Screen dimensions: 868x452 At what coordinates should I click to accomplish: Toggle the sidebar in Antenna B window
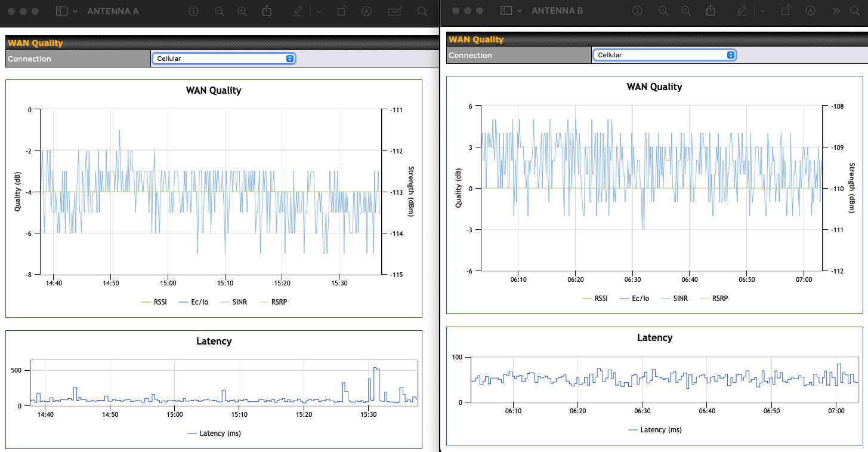click(x=506, y=11)
